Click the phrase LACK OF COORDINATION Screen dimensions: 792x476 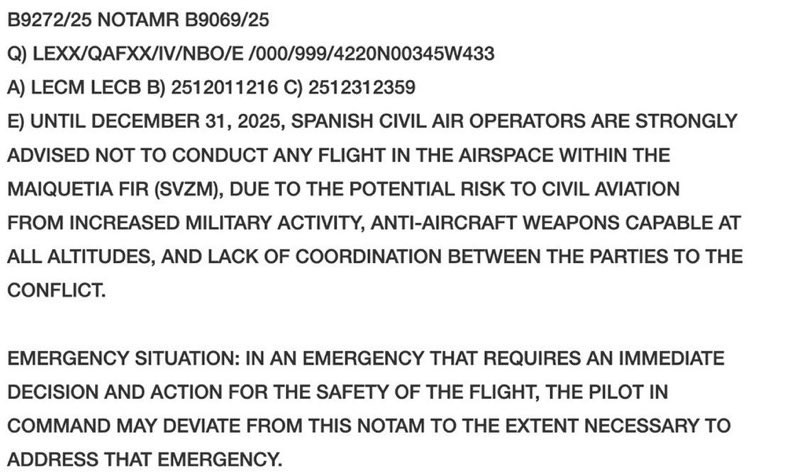coord(325,257)
